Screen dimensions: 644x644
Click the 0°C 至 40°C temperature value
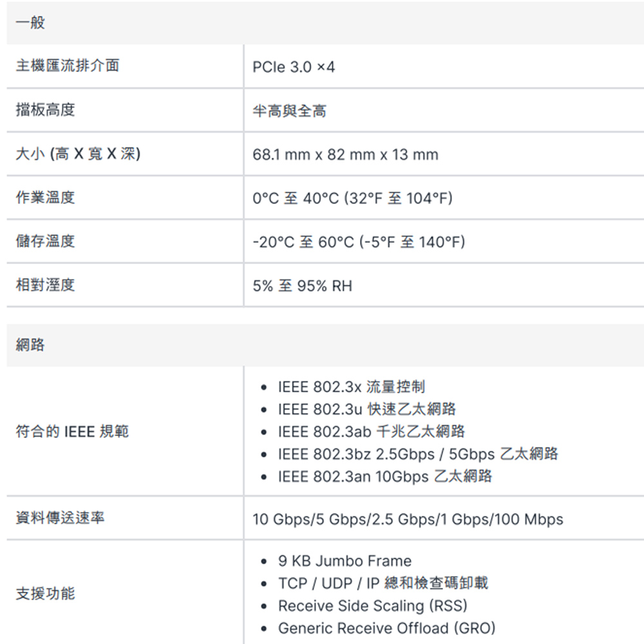[x=352, y=198]
